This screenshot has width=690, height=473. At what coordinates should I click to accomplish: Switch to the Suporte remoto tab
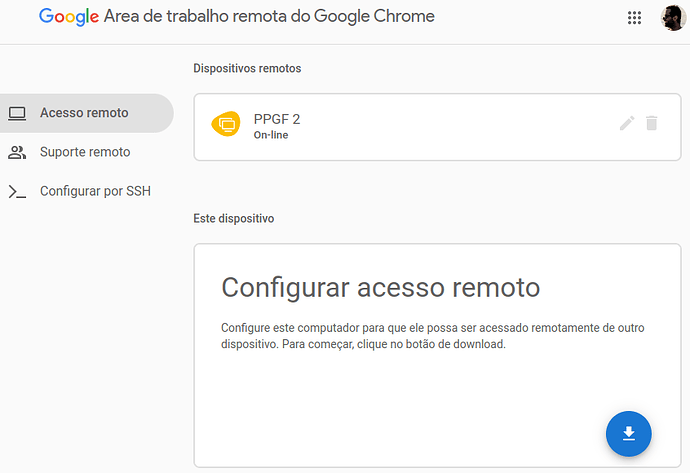click(85, 152)
